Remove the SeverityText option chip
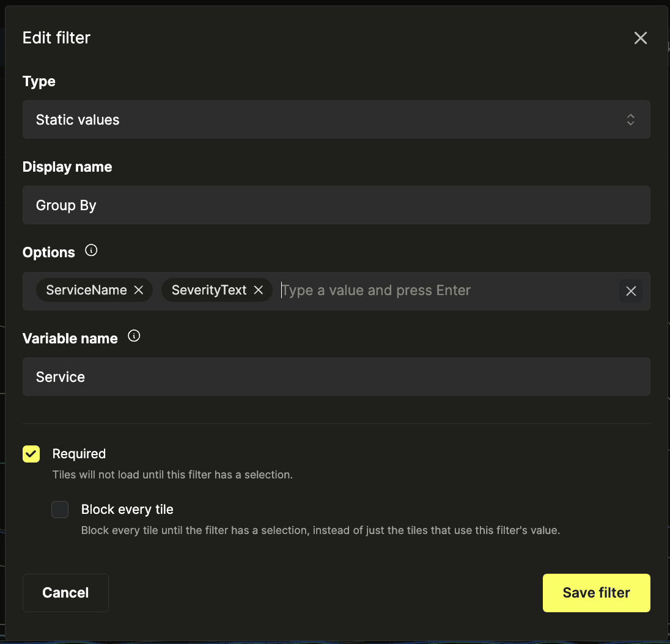Screen dimensions: 670x644 (258, 290)
